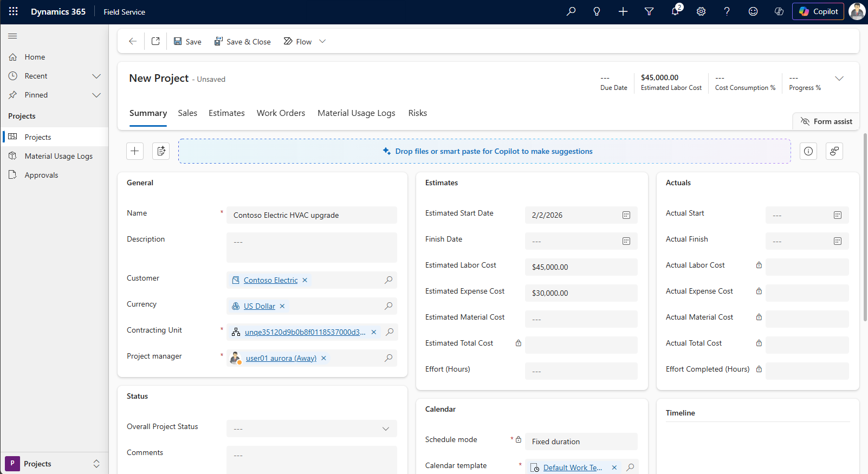Search the Calendar template lookup
This screenshot has height=474, width=868.
[630, 467]
